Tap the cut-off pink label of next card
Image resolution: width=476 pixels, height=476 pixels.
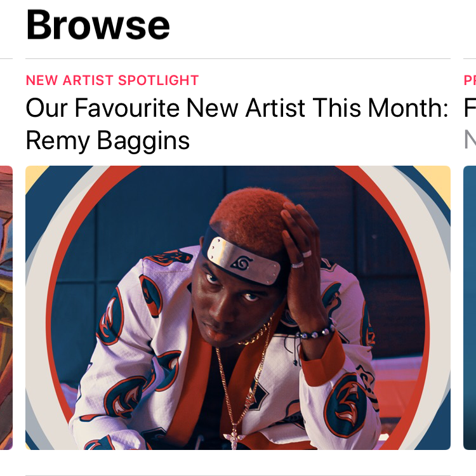tap(470, 81)
